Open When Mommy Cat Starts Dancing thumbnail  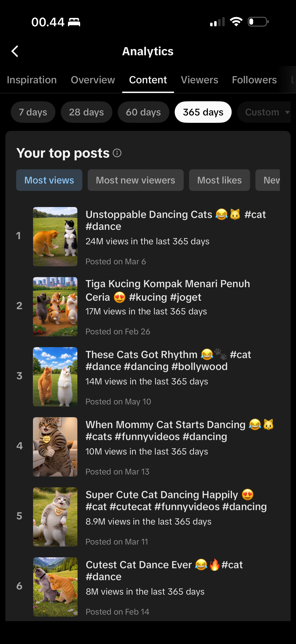pyautogui.click(x=55, y=447)
